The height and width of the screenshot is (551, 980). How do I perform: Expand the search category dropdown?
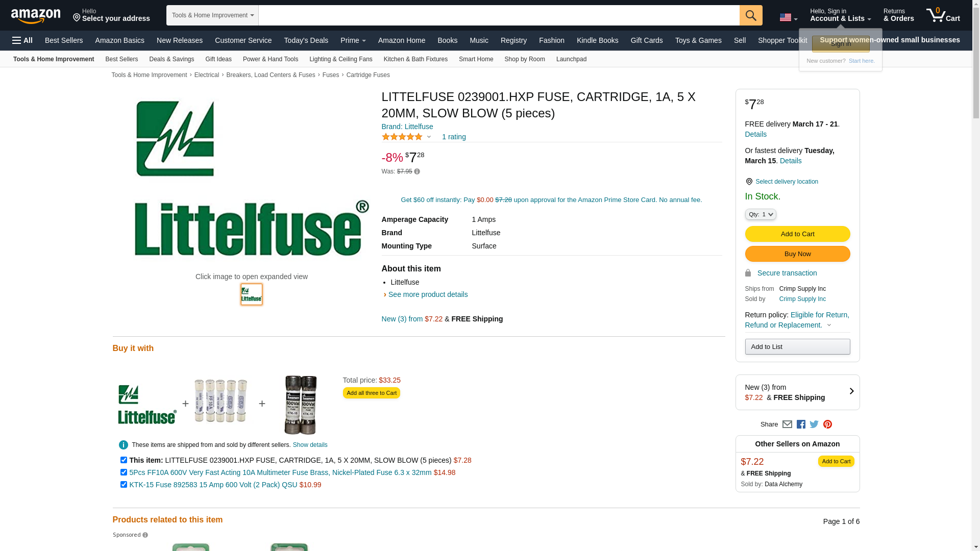point(212,15)
